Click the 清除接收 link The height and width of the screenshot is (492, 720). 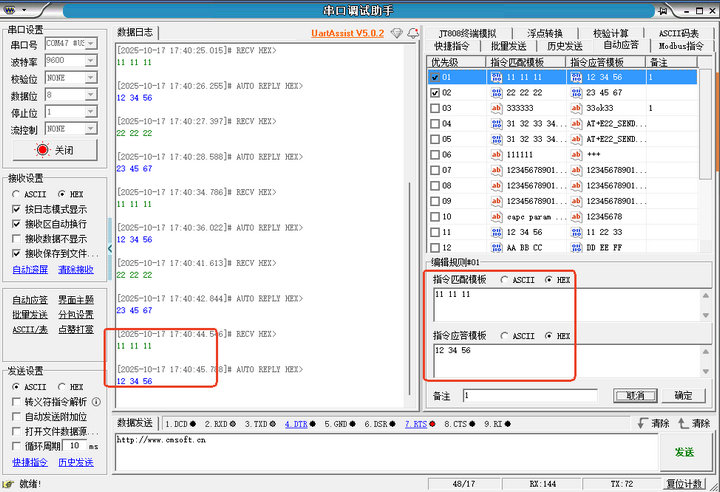pos(76,269)
